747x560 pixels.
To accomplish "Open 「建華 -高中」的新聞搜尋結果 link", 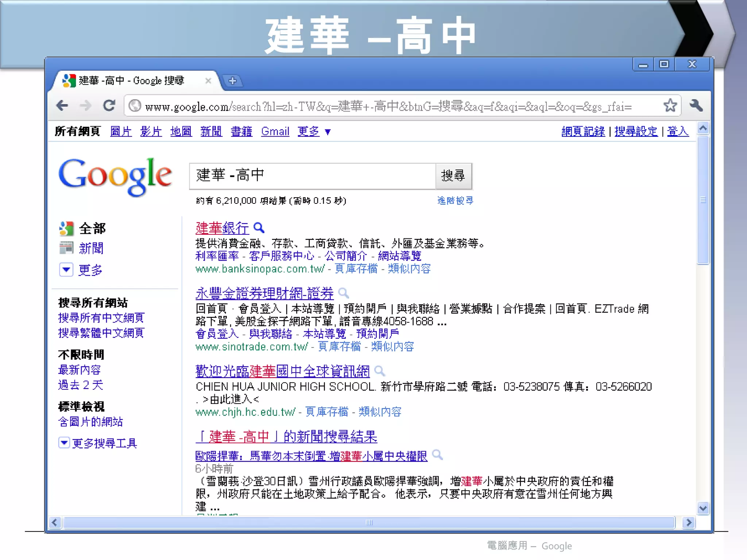I will pos(286,436).
